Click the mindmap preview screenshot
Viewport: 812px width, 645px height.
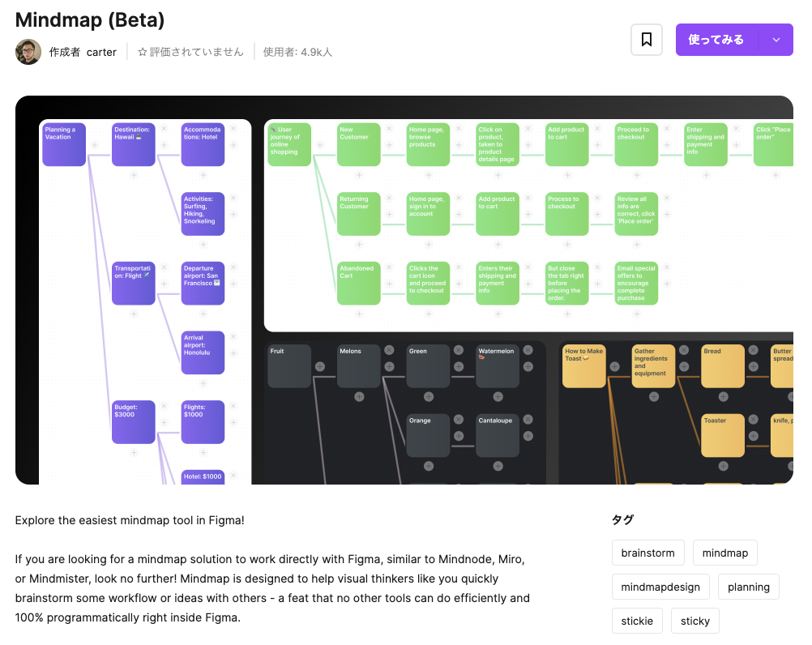coord(404,290)
